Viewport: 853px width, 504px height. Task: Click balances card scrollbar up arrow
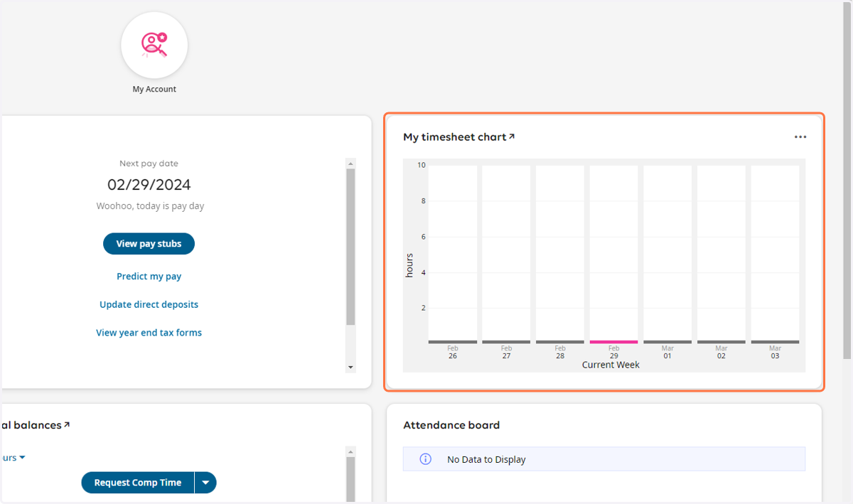350,451
